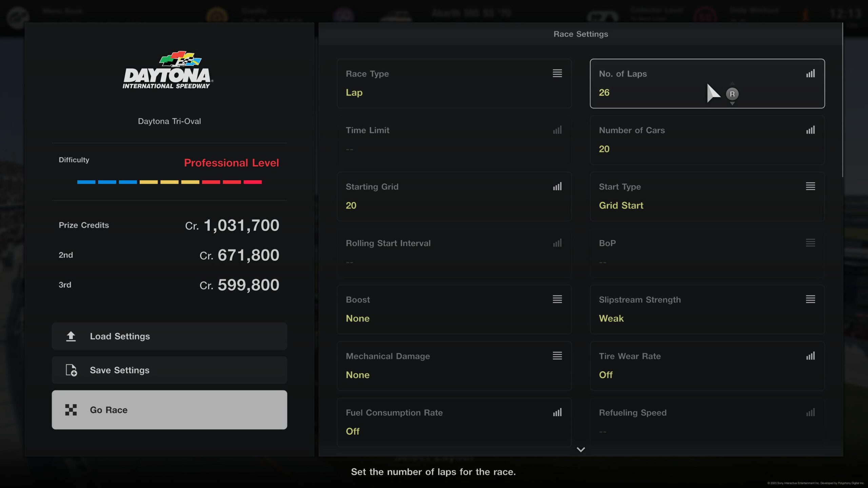This screenshot has height=488, width=868.
Task: Toggle Fuel Consumption Rate currently Off
Action: pos(454,422)
